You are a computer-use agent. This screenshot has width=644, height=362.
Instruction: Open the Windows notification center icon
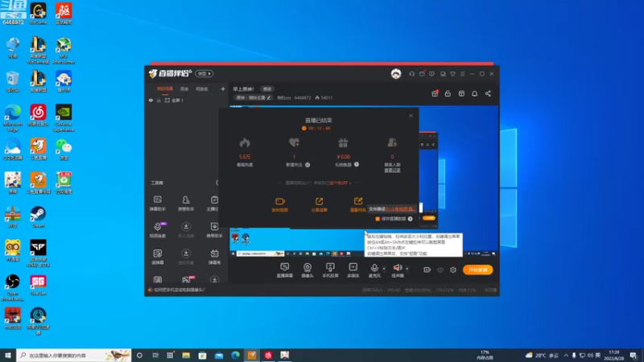point(634,355)
